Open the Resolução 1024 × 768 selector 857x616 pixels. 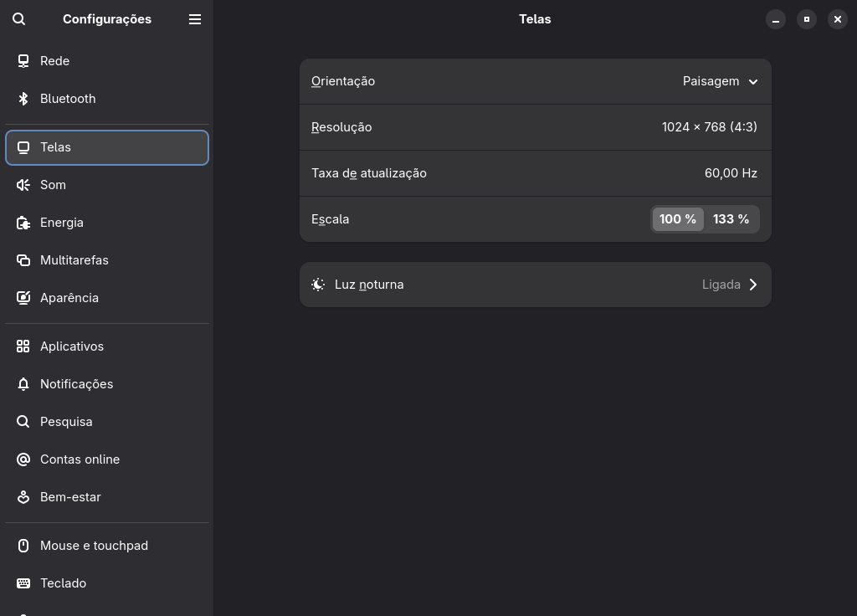(709, 127)
